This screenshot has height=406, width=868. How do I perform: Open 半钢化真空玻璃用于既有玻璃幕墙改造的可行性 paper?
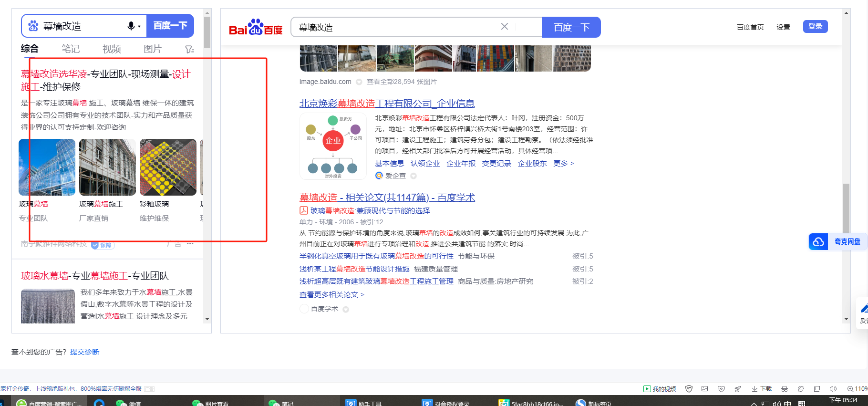pos(376,256)
